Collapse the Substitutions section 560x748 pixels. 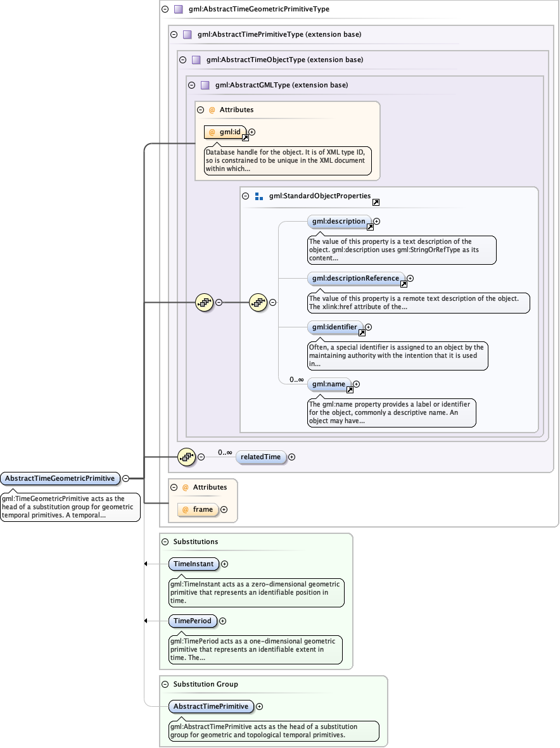tap(167, 542)
